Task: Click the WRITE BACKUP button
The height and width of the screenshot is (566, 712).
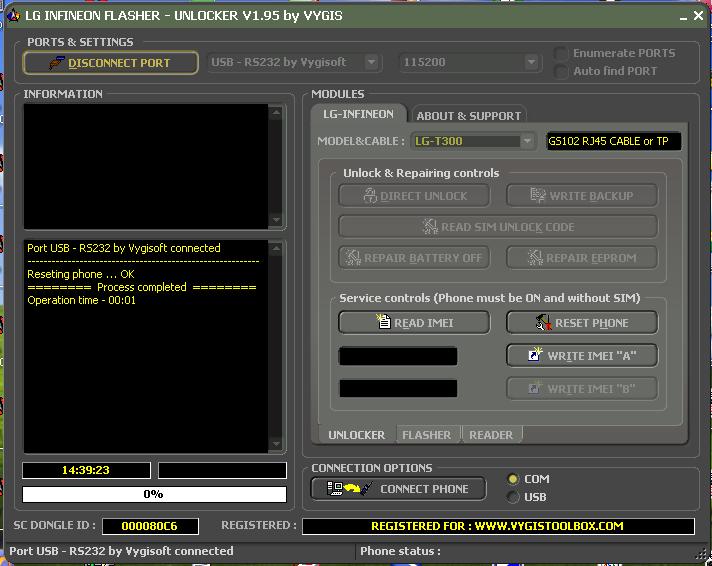Action: (582, 196)
